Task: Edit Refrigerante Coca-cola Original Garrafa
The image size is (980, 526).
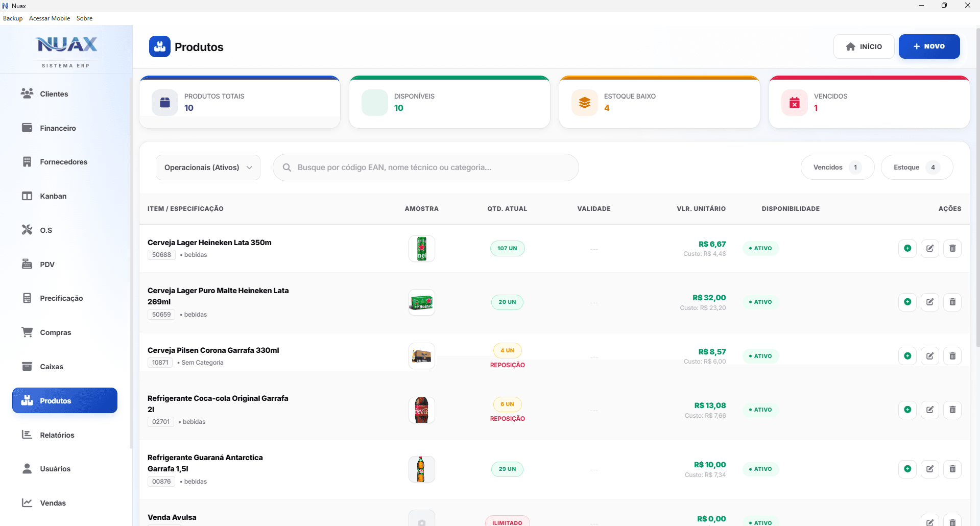Action: (x=930, y=410)
